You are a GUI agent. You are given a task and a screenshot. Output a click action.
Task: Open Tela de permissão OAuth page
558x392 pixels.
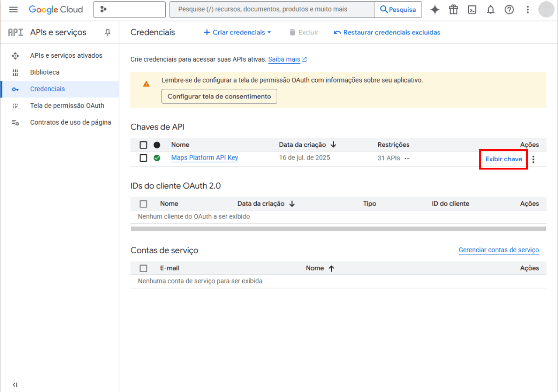coord(67,106)
